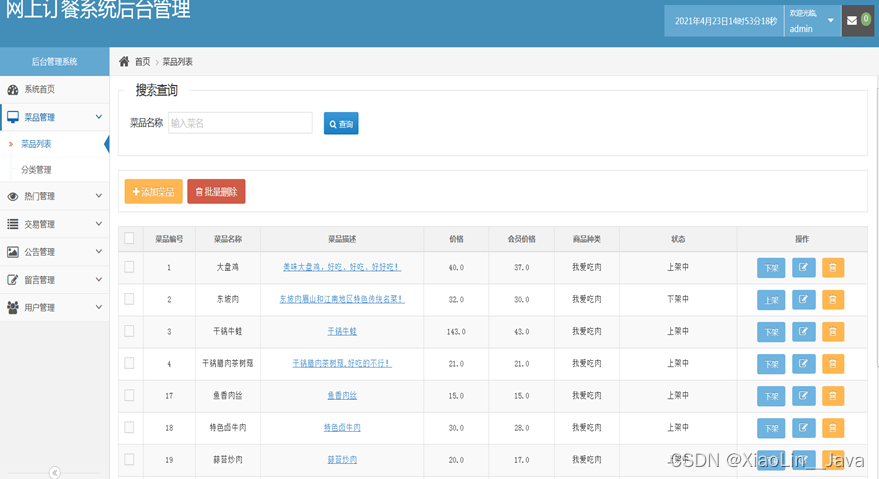The width and height of the screenshot is (879, 479).
Task: Delete the 东坡肉 dish row
Action: (832, 300)
